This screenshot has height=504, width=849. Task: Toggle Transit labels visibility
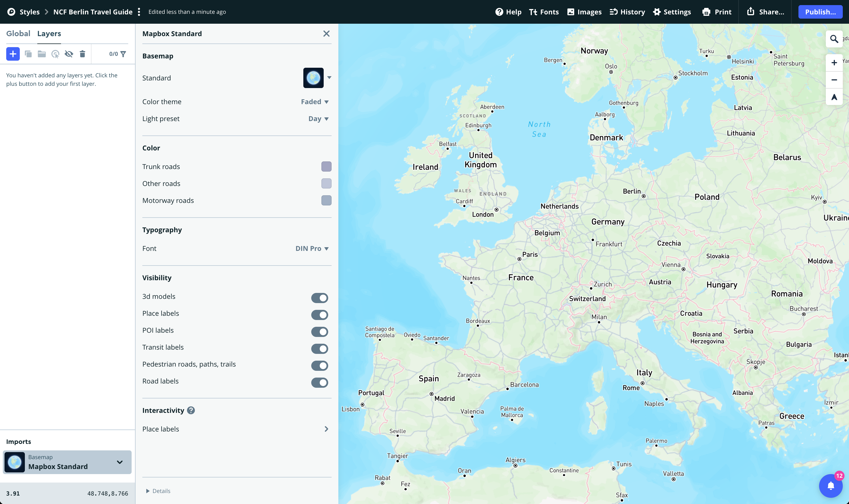[319, 349]
